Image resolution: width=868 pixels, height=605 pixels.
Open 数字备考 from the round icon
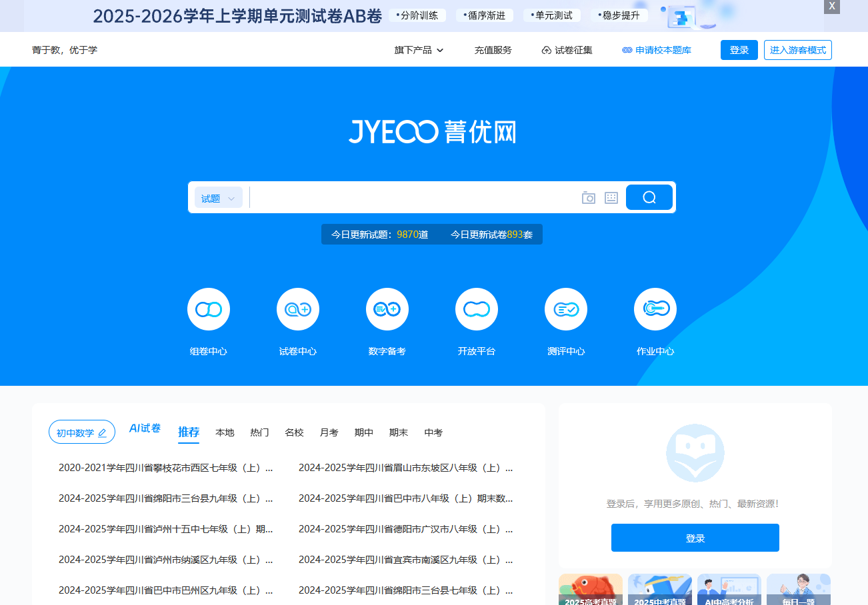point(387,309)
